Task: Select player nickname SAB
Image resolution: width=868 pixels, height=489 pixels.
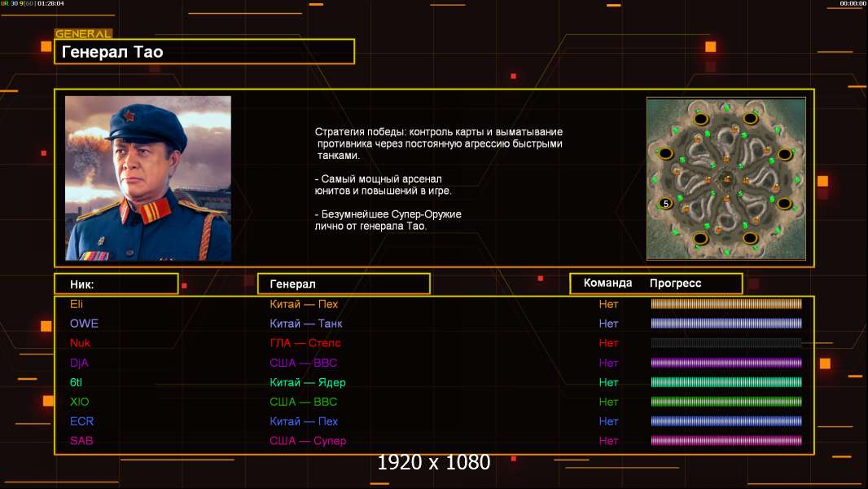Action: (x=81, y=441)
